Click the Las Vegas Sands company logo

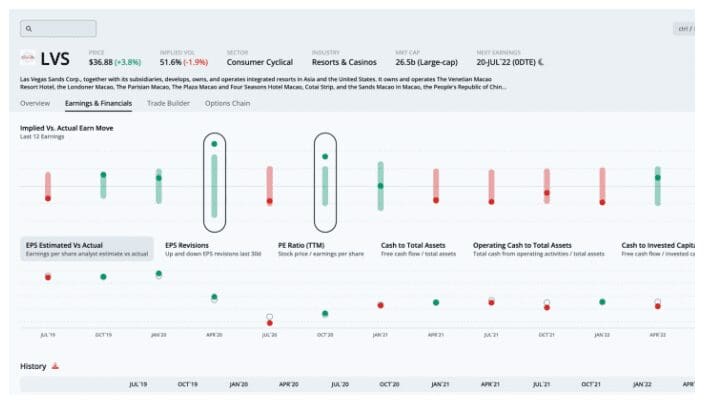click(x=28, y=58)
